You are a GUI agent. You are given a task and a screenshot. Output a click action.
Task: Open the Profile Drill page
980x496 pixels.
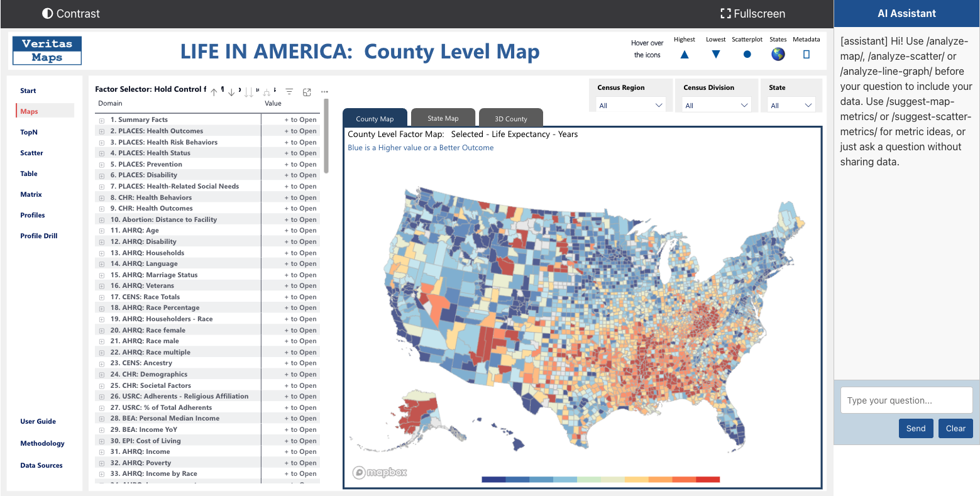pos(39,236)
